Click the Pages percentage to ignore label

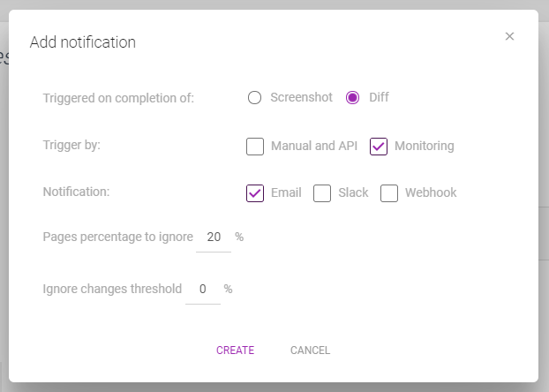pos(118,237)
